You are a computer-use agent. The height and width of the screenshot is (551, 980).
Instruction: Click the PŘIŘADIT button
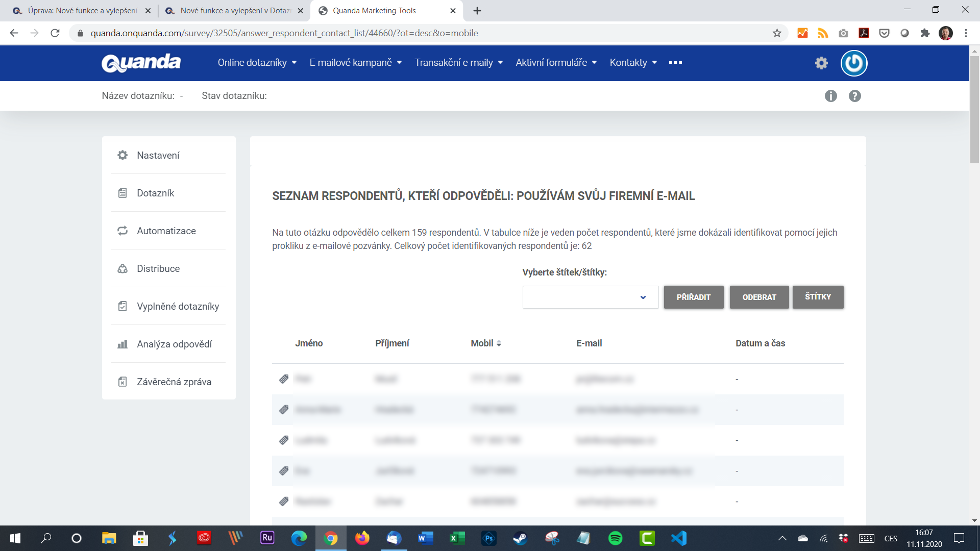click(x=693, y=296)
